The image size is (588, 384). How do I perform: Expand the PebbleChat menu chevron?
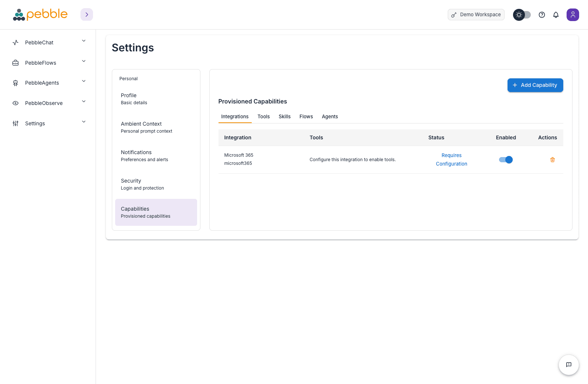pos(84,41)
